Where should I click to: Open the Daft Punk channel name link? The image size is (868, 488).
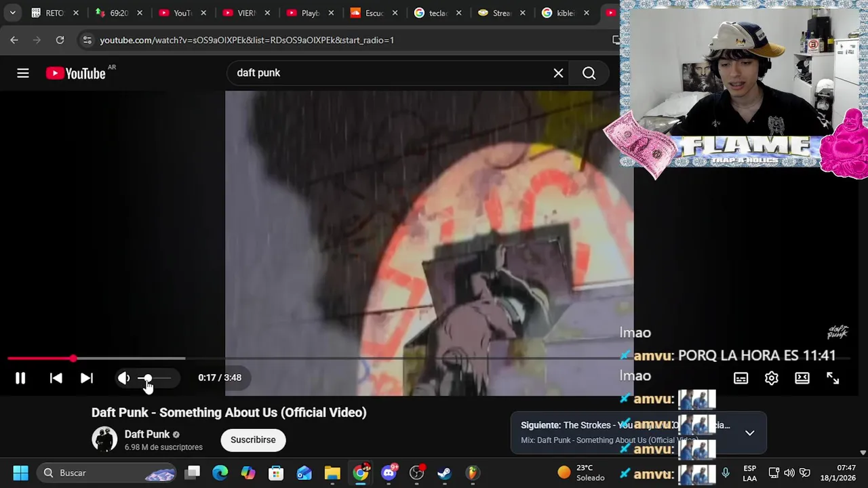point(147,434)
